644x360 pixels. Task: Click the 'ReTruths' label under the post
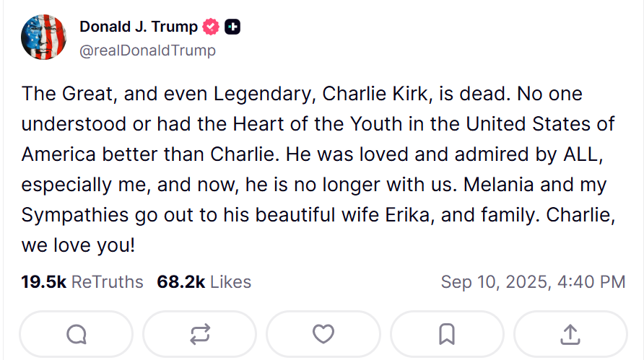pos(107,282)
